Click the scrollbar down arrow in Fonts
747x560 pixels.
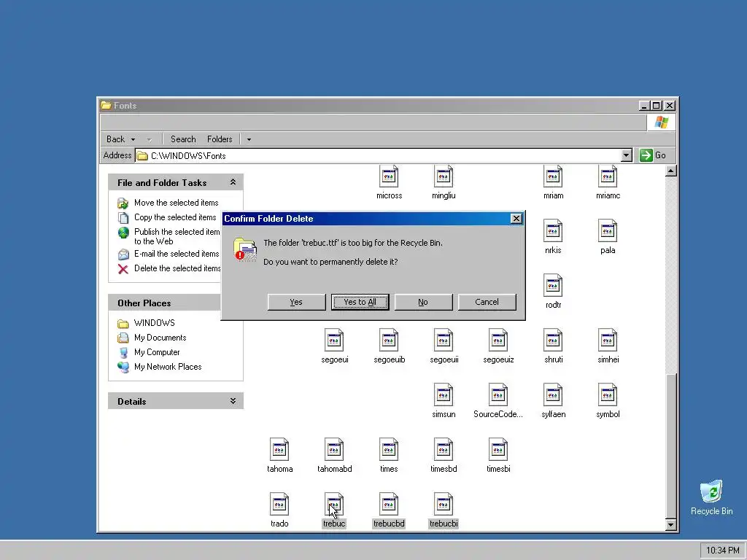671,525
